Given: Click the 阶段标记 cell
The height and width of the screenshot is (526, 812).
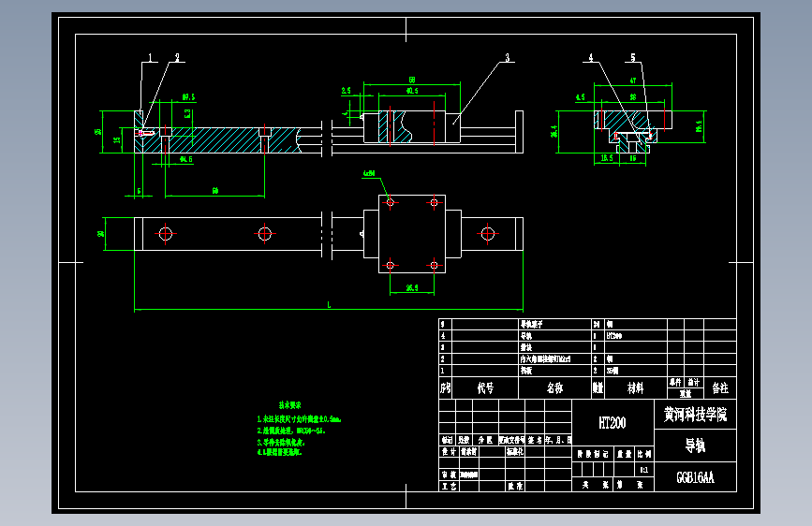Looking at the screenshot, I should tap(593, 454).
